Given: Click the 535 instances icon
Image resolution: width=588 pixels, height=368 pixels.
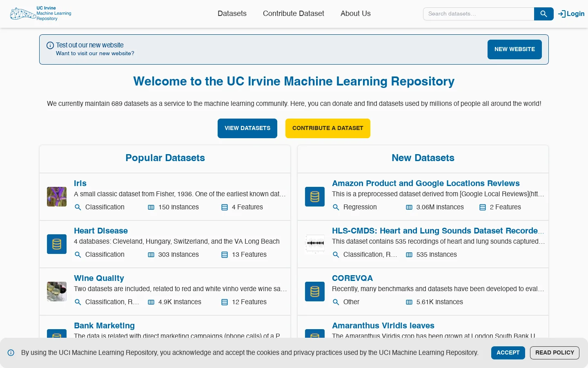Looking at the screenshot, I should pos(409,255).
